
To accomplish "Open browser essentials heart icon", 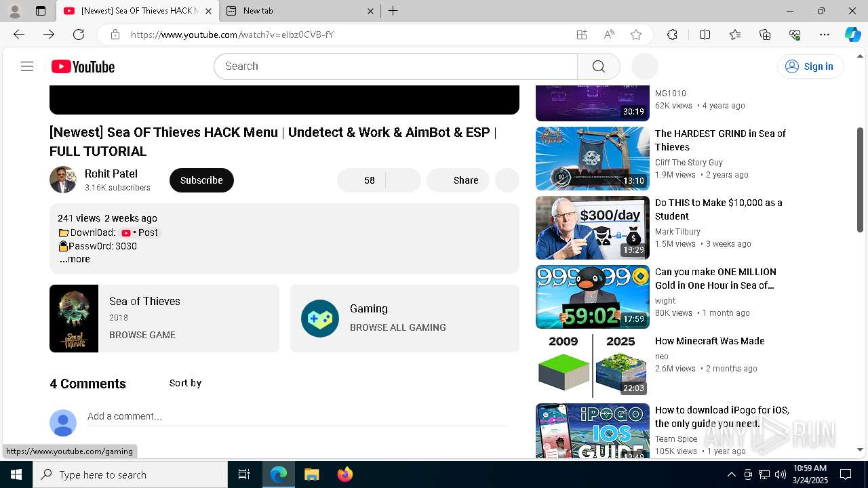I will coord(795,35).
